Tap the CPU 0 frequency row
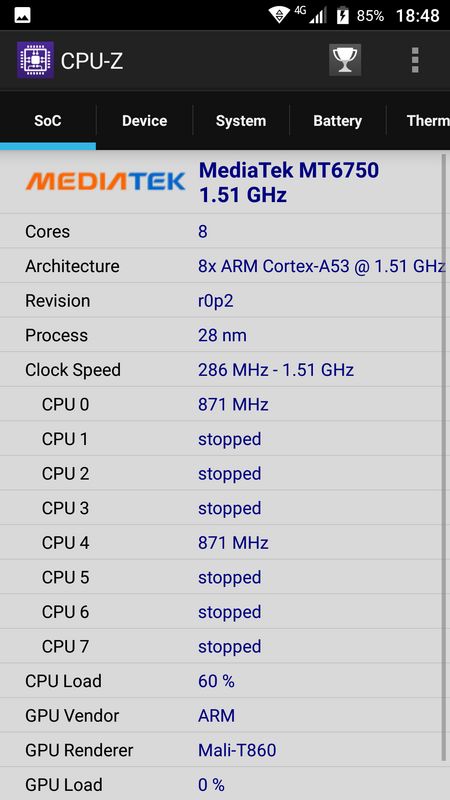 pos(222,405)
